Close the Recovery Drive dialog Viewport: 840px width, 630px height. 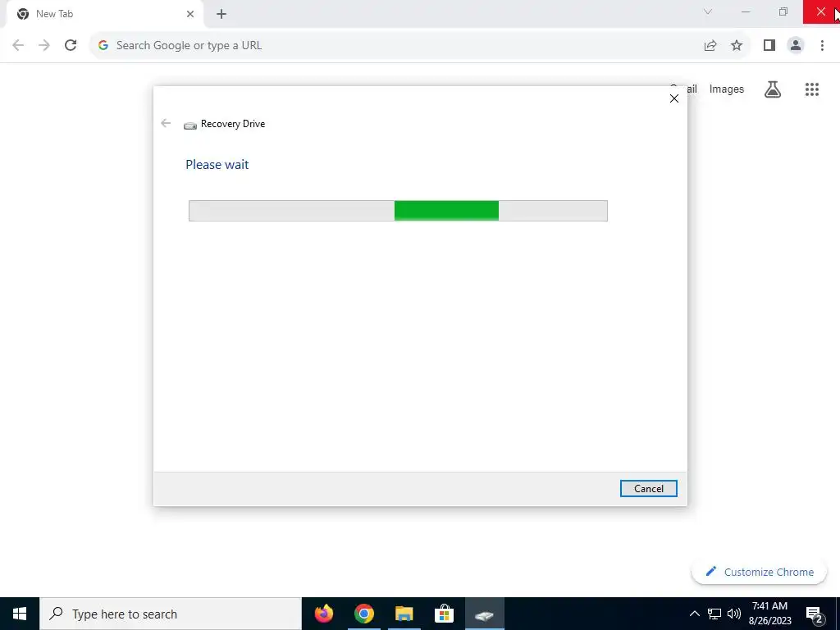(x=674, y=98)
